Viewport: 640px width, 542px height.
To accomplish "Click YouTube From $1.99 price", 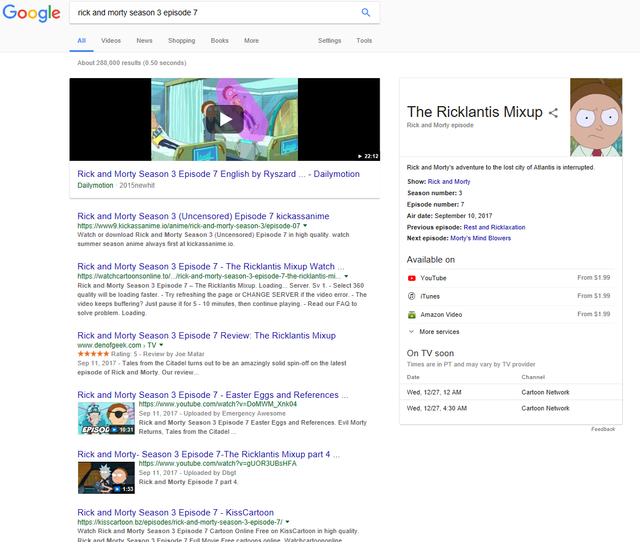I will [x=593, y=278].
